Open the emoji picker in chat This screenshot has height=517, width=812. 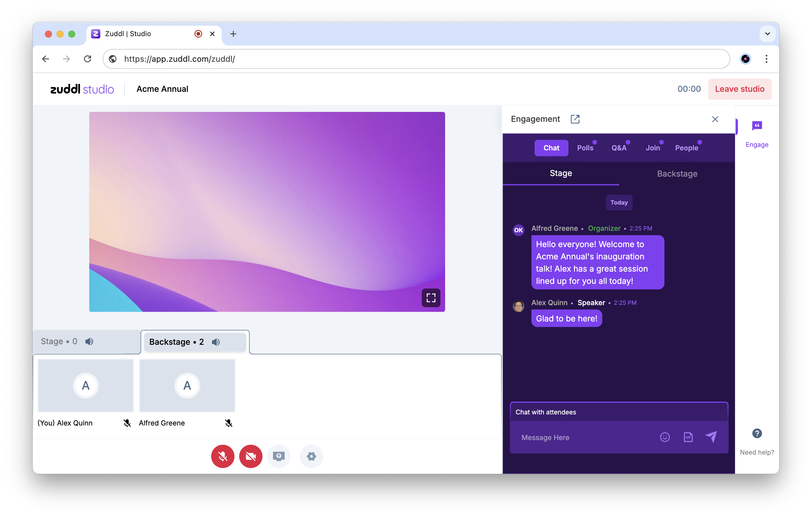pos(665,437)
